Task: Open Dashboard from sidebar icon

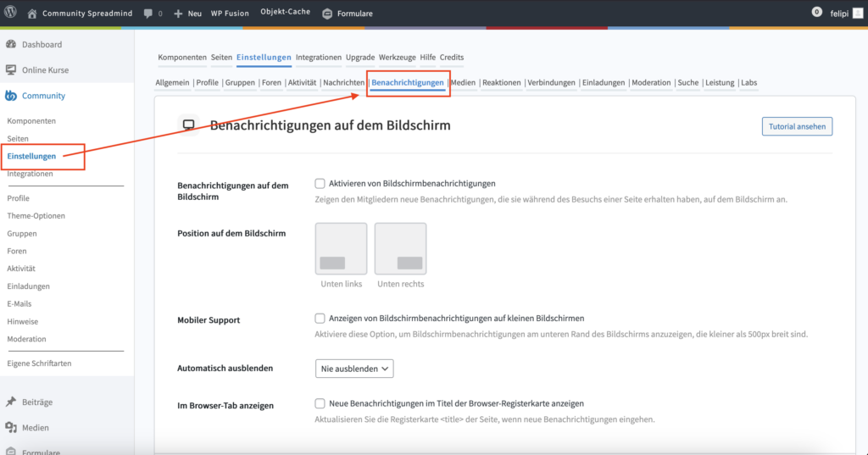Action: (11, 44)
